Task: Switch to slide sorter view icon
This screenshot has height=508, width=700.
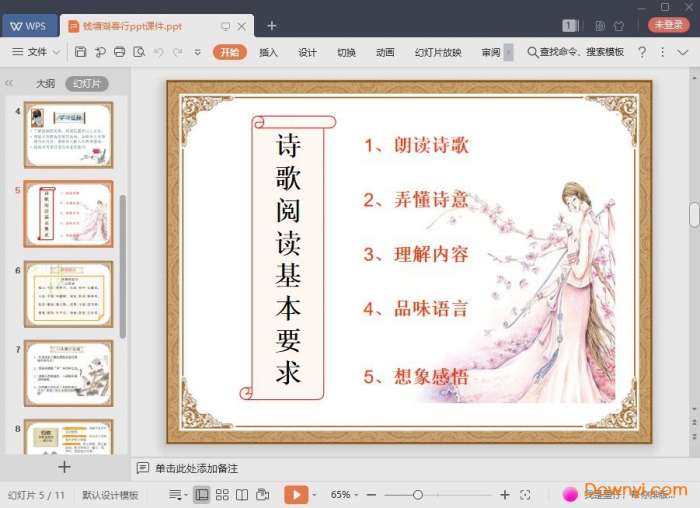Action: point(222,495)
